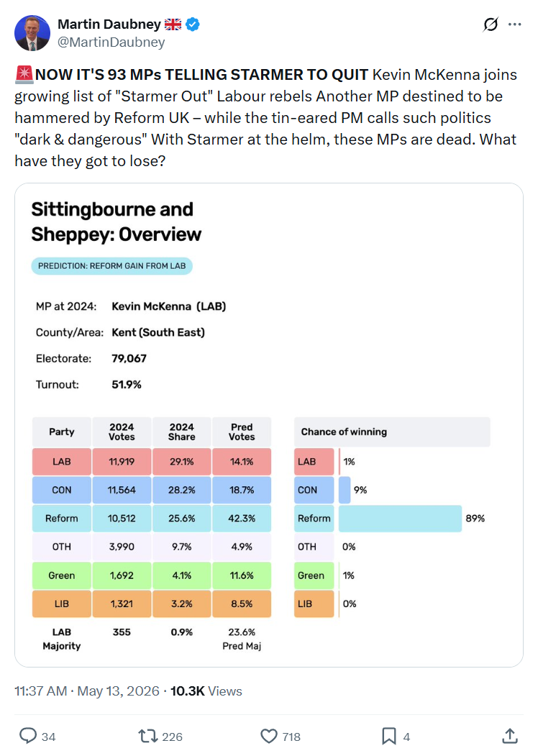Open the Martin Daubney display name
The height and width of the screenshot is (756, 538).
point(109,24)
